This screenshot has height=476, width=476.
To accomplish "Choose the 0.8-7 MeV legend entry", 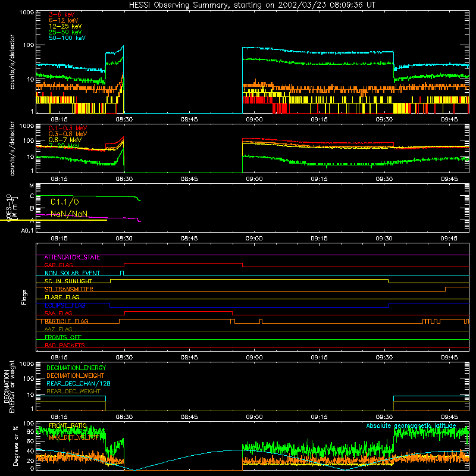I will click(65, 140).
